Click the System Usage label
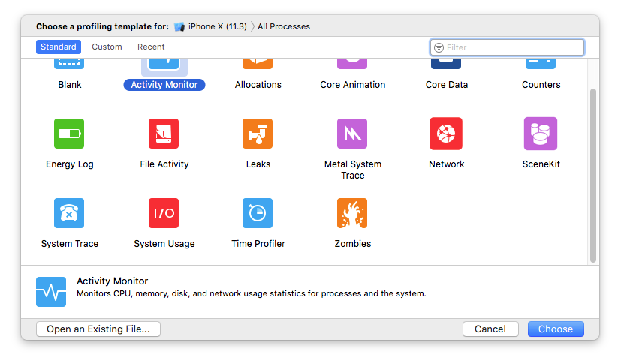This screenshot has height=364, width=624. (x=164, y=243)
